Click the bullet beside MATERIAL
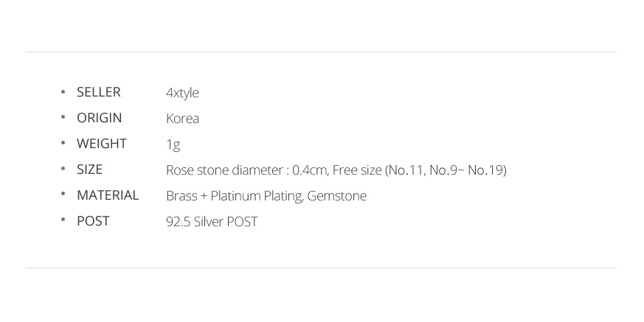 [x=63, y=195]
